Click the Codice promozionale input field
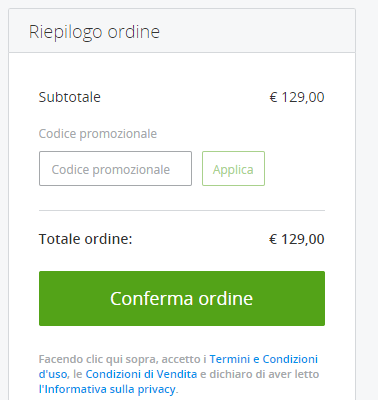The image size is (378, 400). pyautogui.click(x=115, y=168)
